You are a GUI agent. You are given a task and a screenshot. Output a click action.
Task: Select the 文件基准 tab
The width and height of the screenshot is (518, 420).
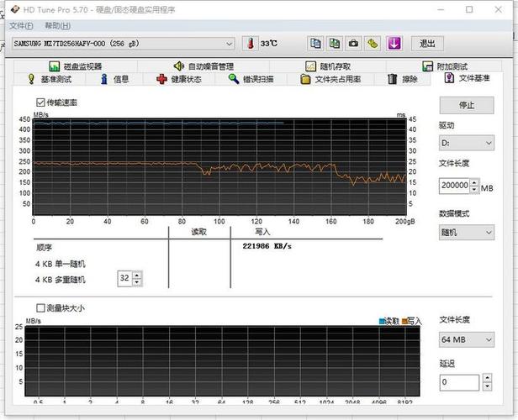[468, 78]
